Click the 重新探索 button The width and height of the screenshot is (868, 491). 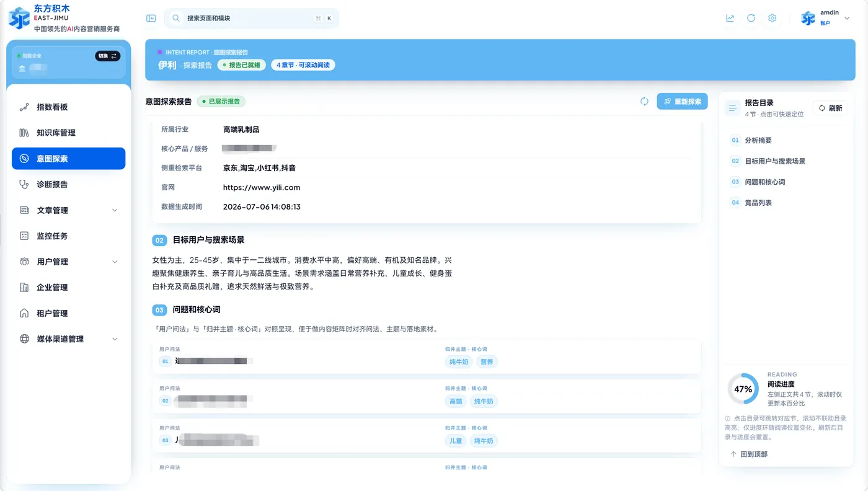tap(682, 101)
